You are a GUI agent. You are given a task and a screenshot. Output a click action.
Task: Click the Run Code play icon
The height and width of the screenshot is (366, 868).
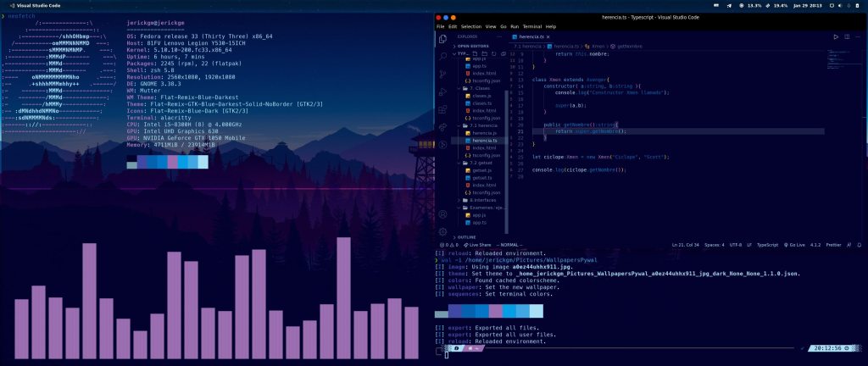tap(836, 37)
